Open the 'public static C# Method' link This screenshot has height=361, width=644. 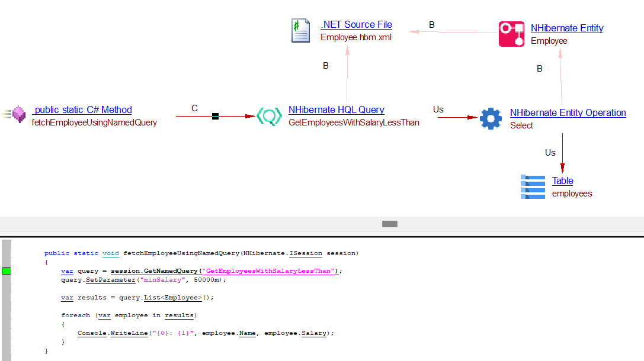click(82, 110)
